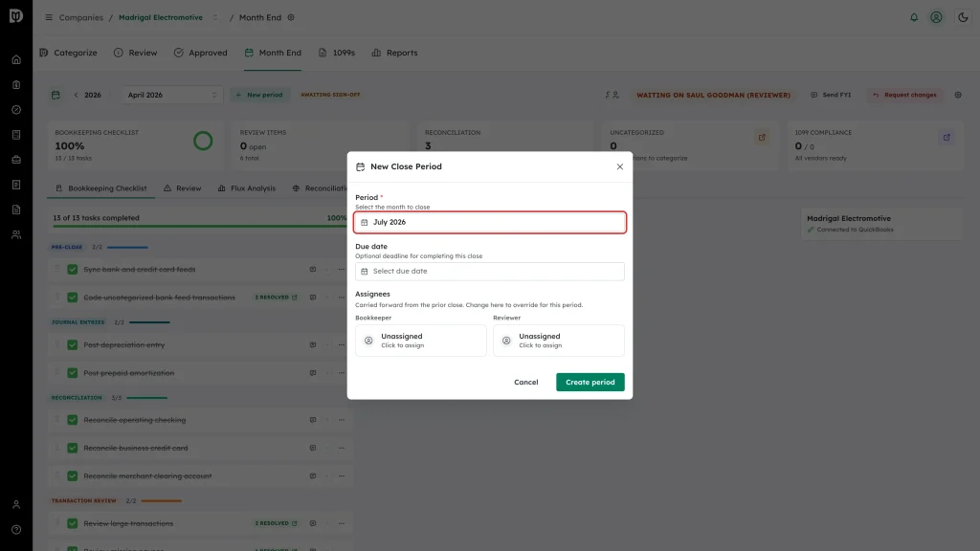
Task: Click the assignees people icon near waiting status
Action: (612, 95)
